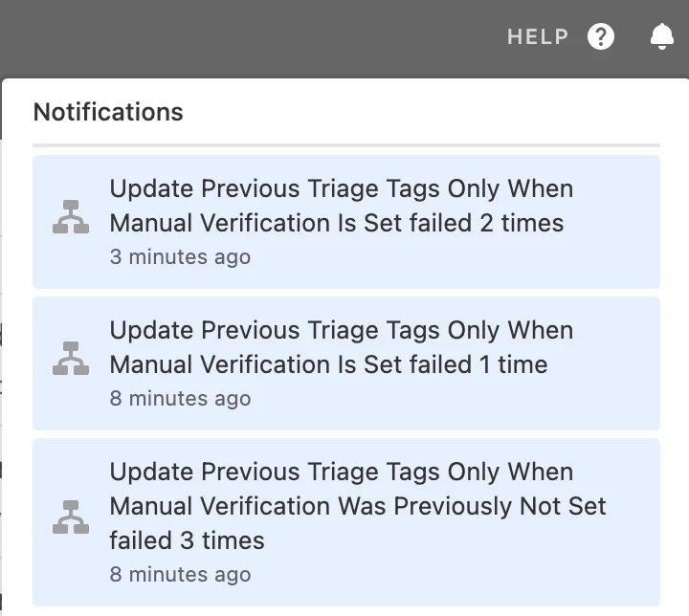The height and width of the screenshot is (616, 689).
Task: Toggle the notifications bell icon
Action: click(662, 36)
